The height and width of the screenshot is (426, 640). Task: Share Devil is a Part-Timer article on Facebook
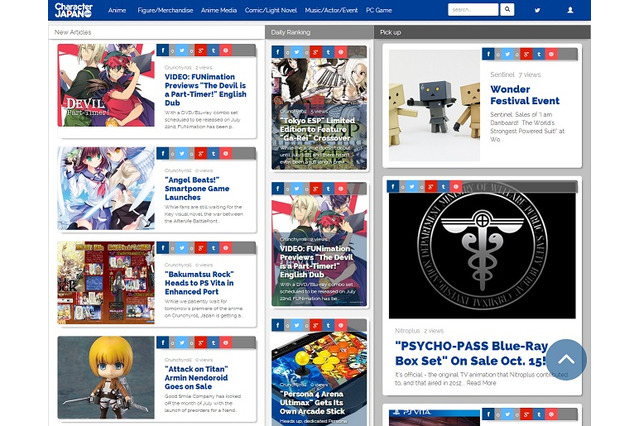point(162,50)
